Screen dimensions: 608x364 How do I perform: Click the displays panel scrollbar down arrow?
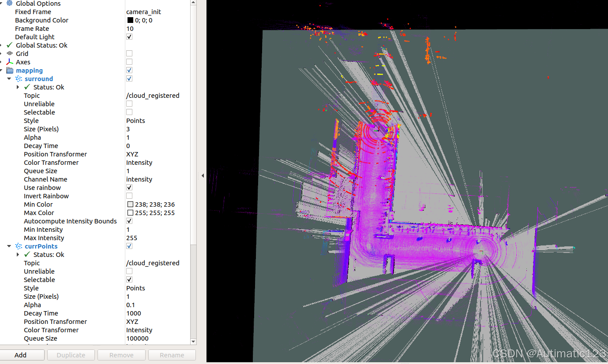193,341
